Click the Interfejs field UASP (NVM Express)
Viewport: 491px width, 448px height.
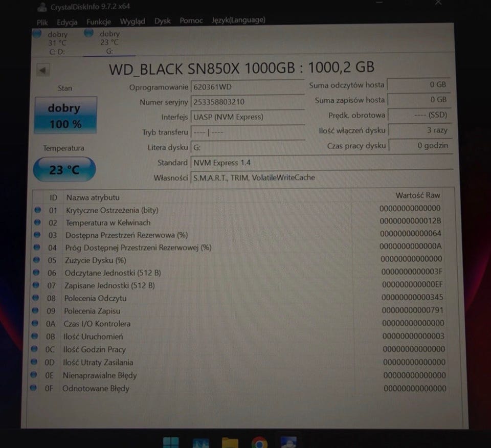click(x=248, y=117)
